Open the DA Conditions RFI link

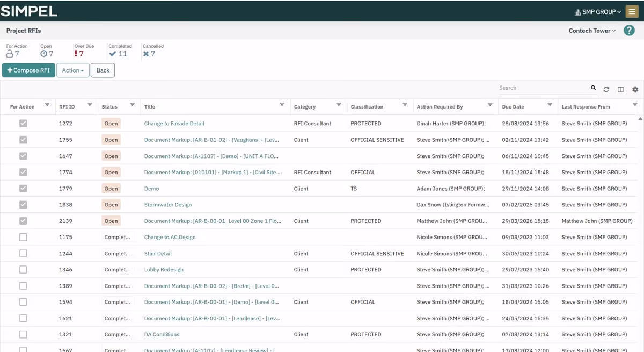click(x=162, y=334)
